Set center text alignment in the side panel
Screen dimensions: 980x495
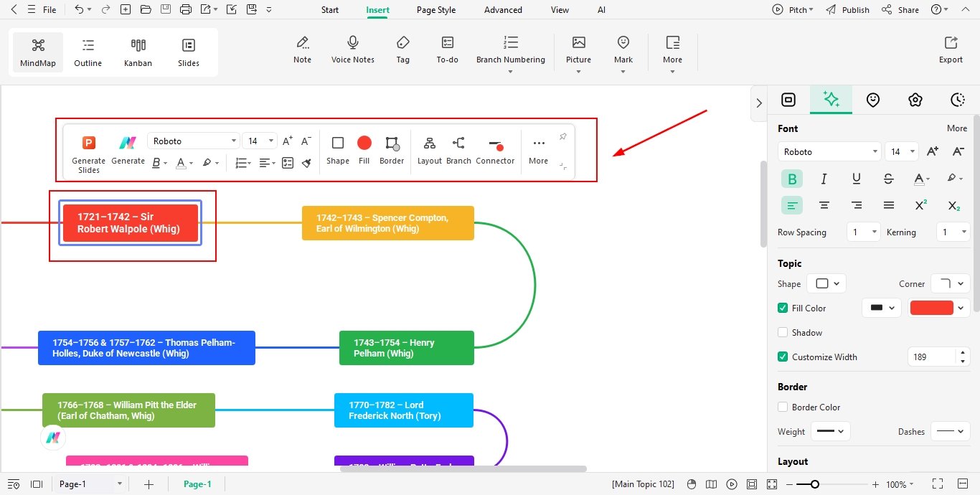pos(824,205)
